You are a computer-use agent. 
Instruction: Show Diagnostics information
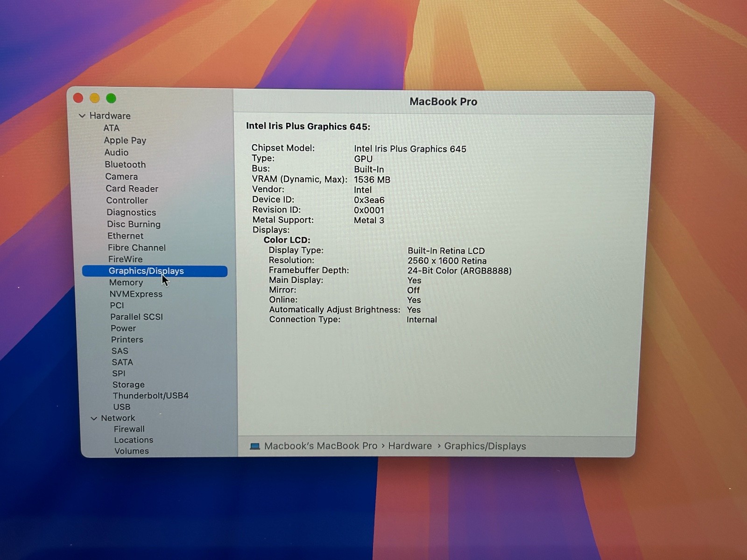(x=131, y=212)
